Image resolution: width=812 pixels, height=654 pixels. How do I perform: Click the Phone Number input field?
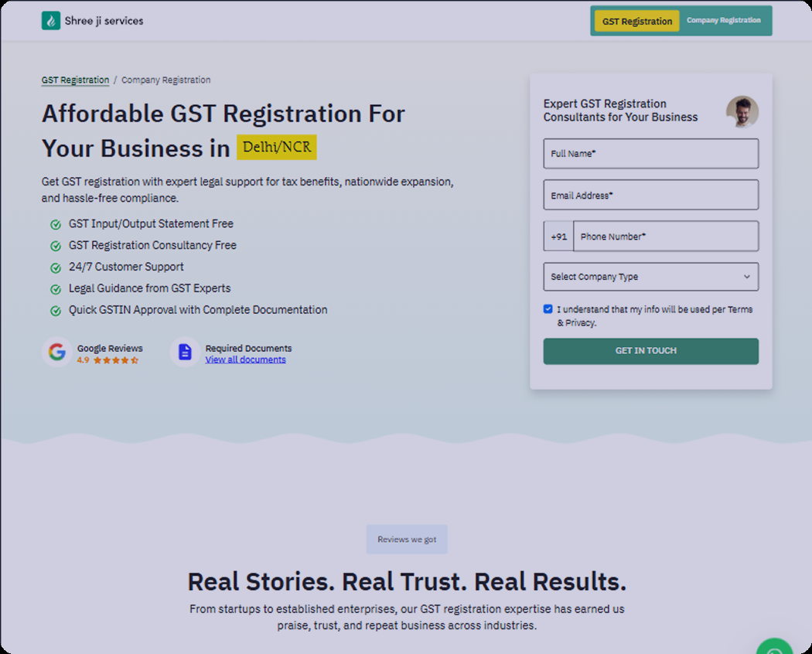pos(665,237)
